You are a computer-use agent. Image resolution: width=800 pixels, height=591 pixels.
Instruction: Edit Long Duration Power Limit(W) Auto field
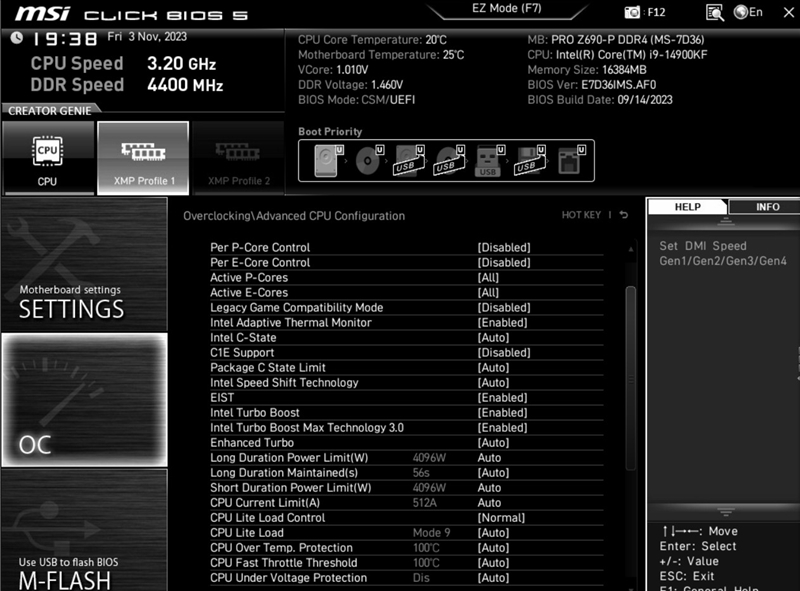(489, 458)
